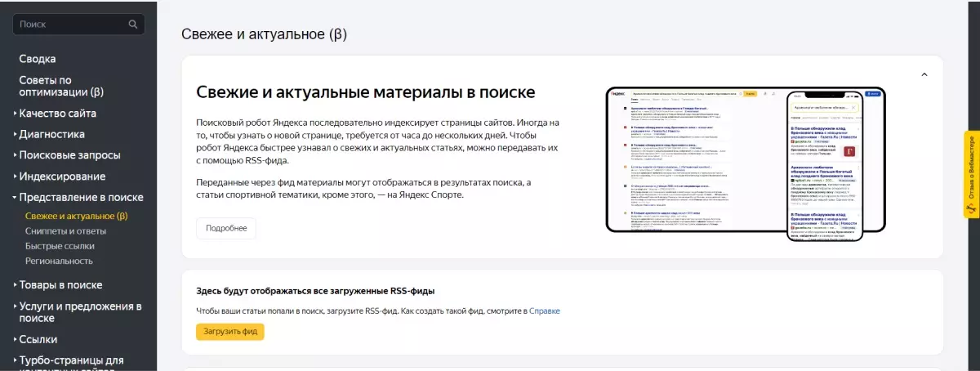Select Свежее и актуальное (β) sidebar item
The image size is (980, 371).
[x=77, y=217]
